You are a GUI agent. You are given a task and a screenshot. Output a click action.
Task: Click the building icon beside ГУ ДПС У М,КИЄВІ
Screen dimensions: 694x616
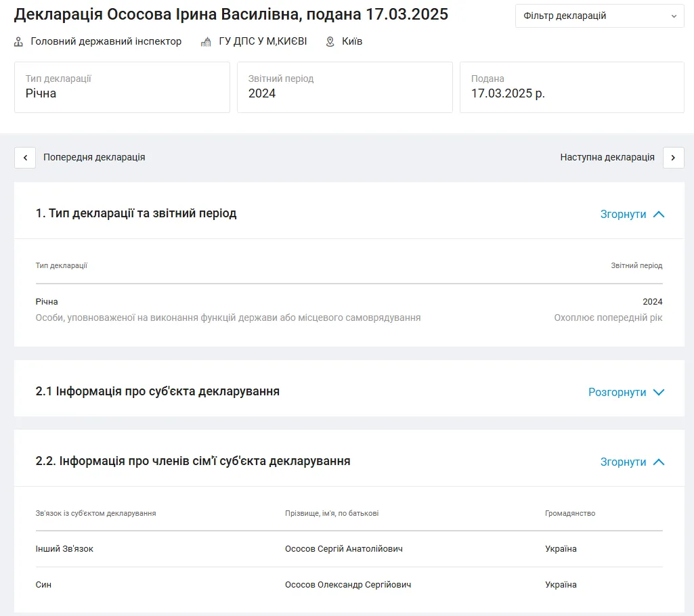pyautogui.click(x=206, y=42)
